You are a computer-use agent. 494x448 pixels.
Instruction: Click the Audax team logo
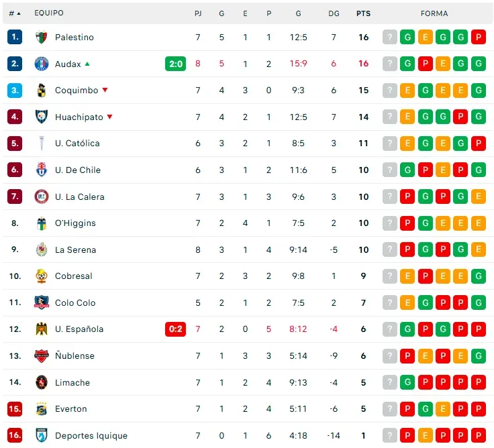coord(42,64)
